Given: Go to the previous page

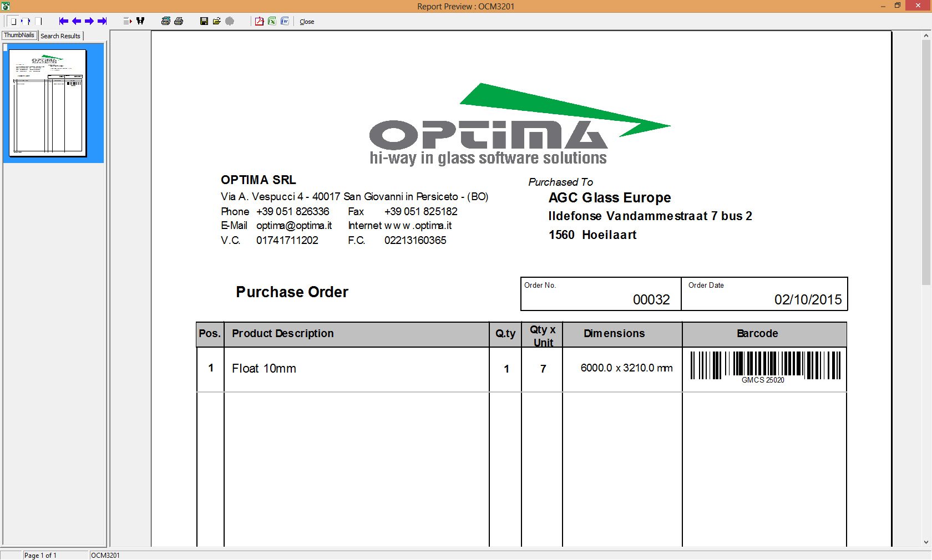Looking at the screenshot, I should pyautogui.click(x=77, y=21).
